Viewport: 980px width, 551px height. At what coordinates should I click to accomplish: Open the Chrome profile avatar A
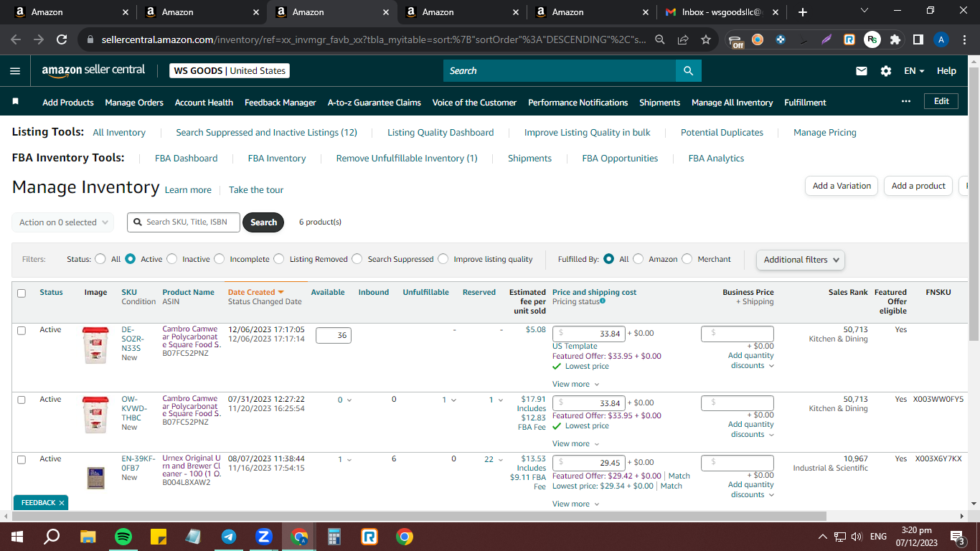941,39
